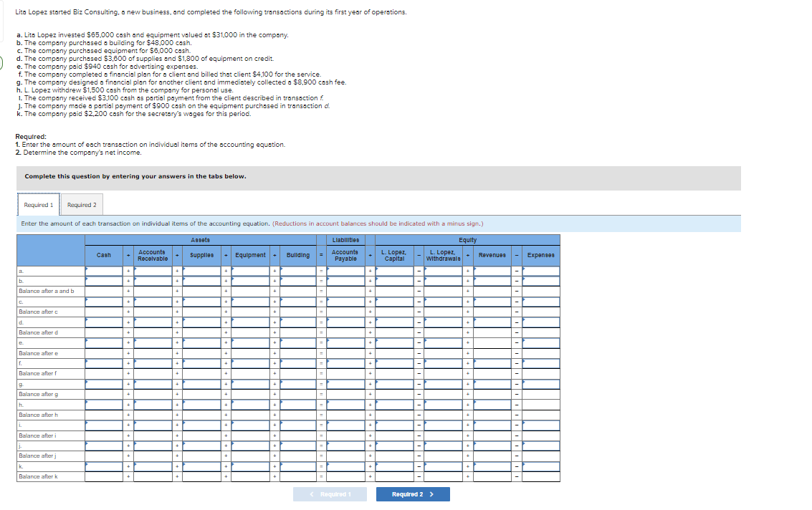Viewport: 812px width, 510px height.
Task: Click the 'Balance after j' row label
Action: click(37, 456)
